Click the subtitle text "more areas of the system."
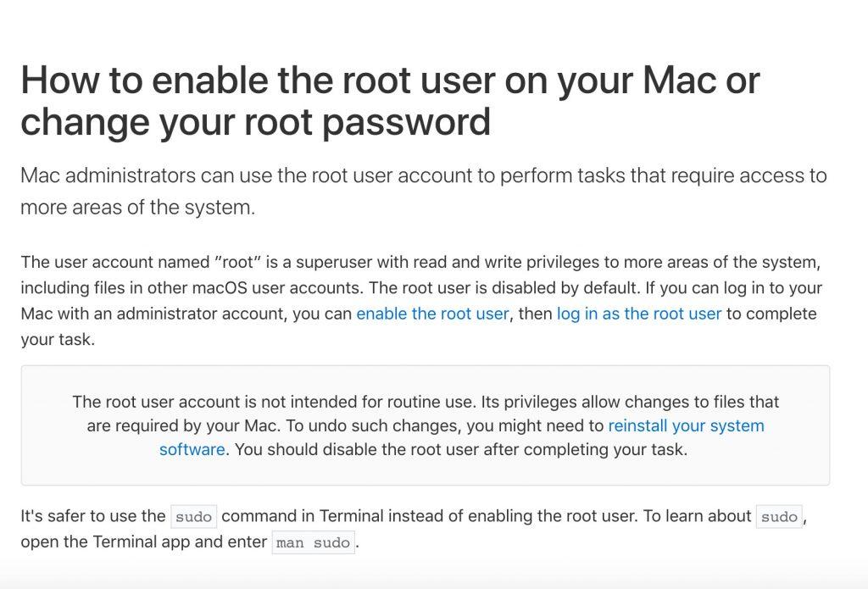This screenshot has height=589, width=868. click(x=138, y=208)
